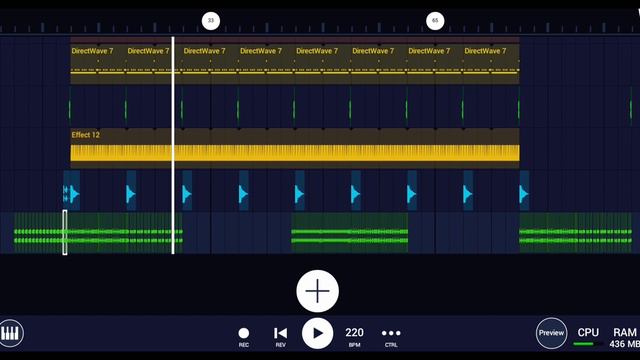Image resolution: width=640 pixels, height=360 pixels.
Task: Select timeline marker 65
Action: pos(435,20)
